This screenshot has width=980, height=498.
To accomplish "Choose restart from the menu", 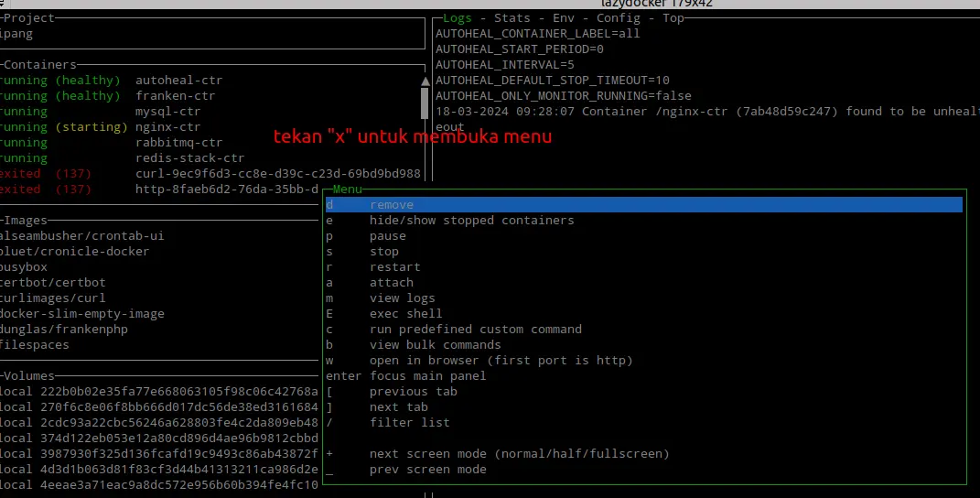I will click(394, 267).
